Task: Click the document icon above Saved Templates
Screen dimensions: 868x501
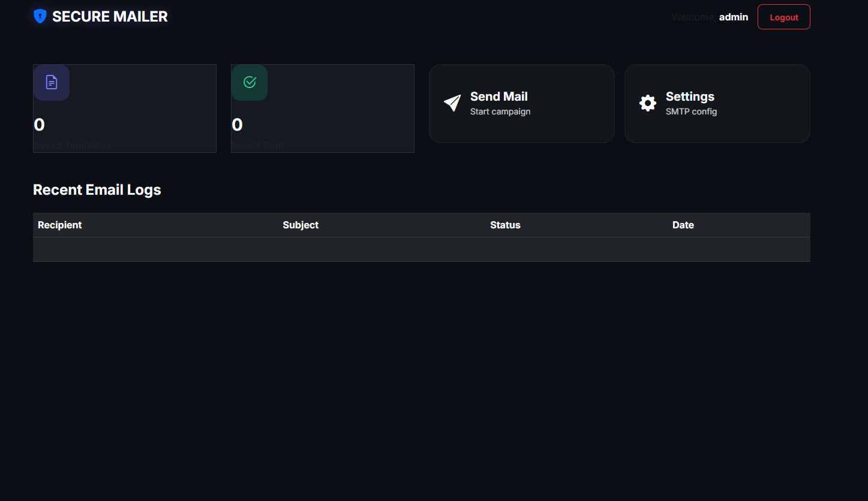Action: (52, 82)
